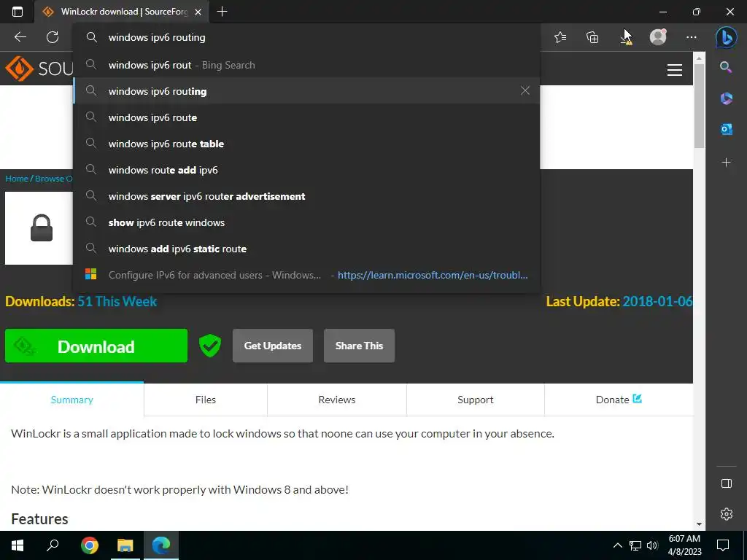Open the network status tray icon

click(x=635, y=545)
